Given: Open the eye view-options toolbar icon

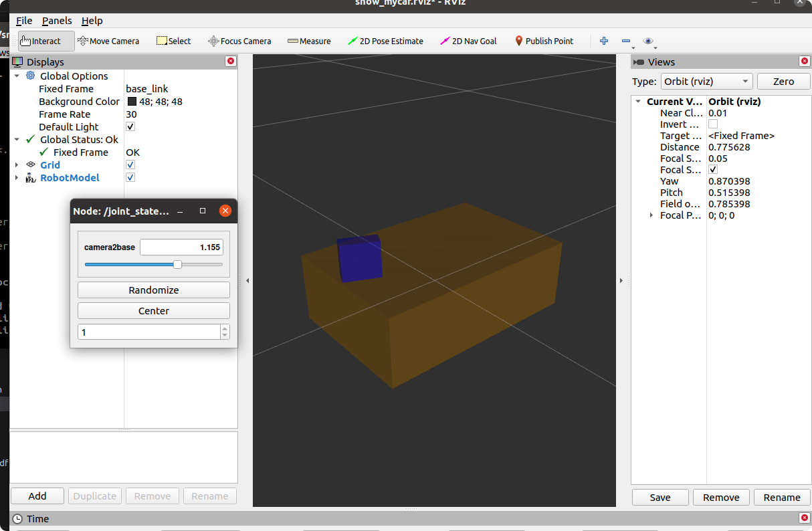Looking at the screenshot, I should [648, 41].
